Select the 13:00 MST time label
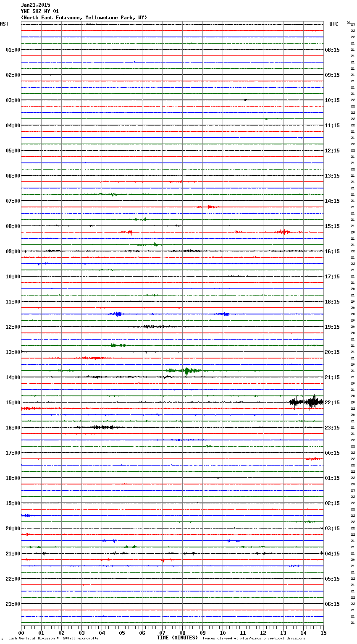 (x=13, y=352)
